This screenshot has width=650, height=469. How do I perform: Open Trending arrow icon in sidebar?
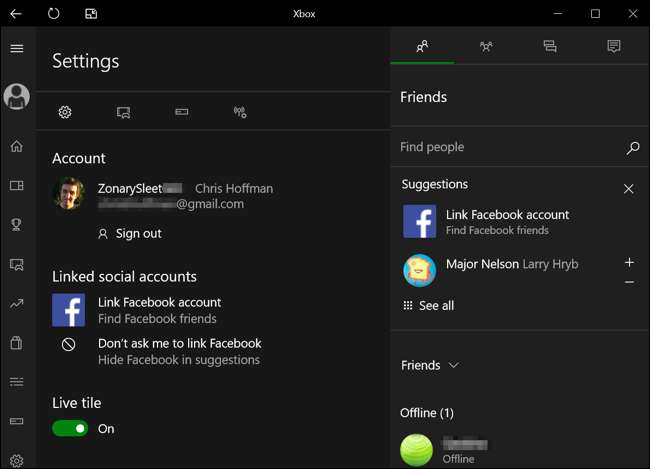coord(17,304)
